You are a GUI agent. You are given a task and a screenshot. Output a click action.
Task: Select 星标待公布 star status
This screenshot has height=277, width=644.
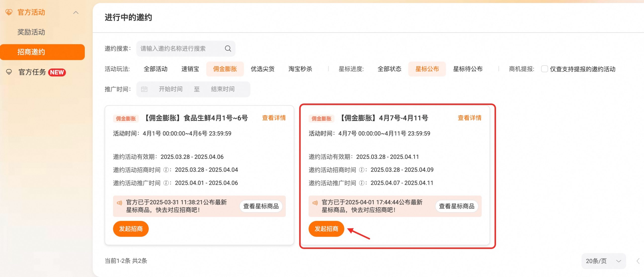pos(468,69)
